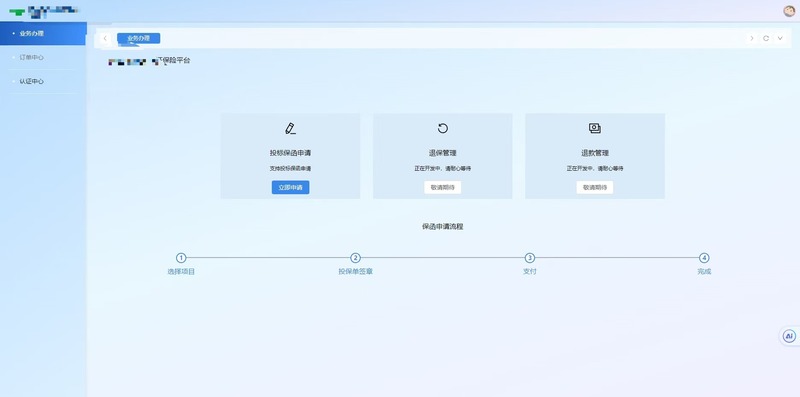Open the AI assistant floating button
The height and width of the screenshot is (397, 800).
point(789,336)
